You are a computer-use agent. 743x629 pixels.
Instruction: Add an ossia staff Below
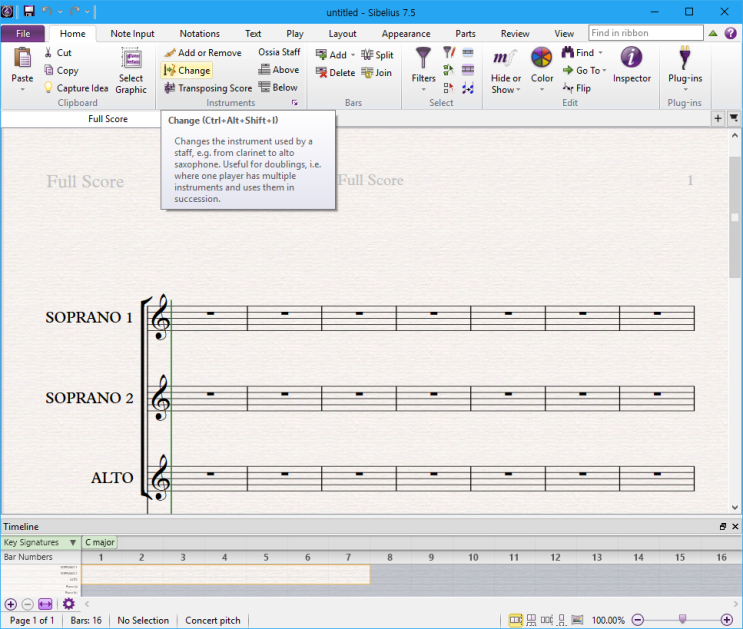tap(278, 87)
